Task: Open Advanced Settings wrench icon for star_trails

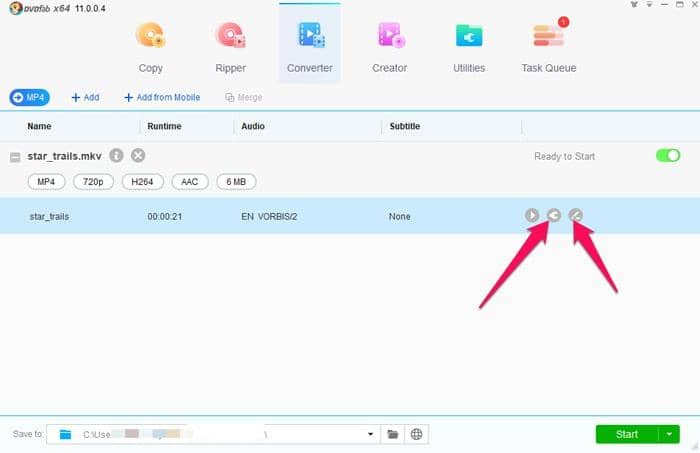Action: pos(554,216)
